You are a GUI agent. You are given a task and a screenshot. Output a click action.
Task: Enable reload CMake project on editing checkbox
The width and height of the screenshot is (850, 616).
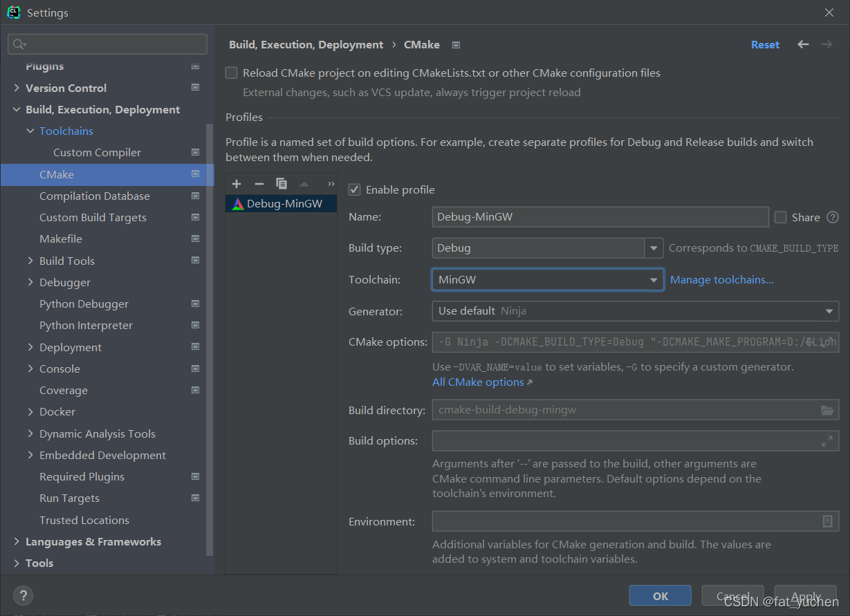[x=232, y=73]
